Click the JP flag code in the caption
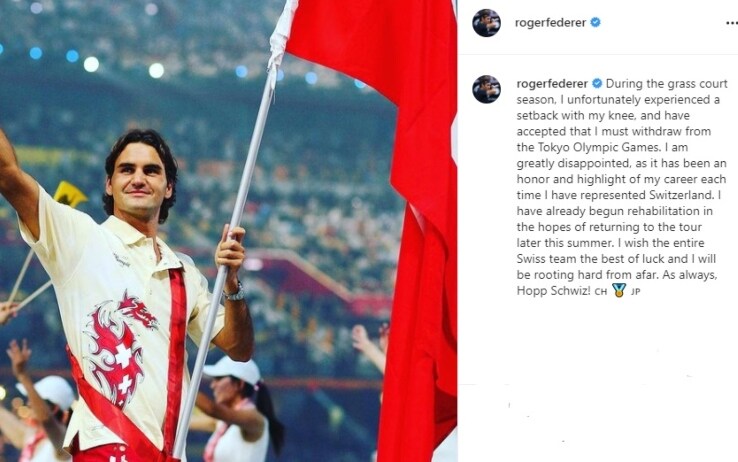The height and width of the screenshot is (462, 738). pos(635,292)
